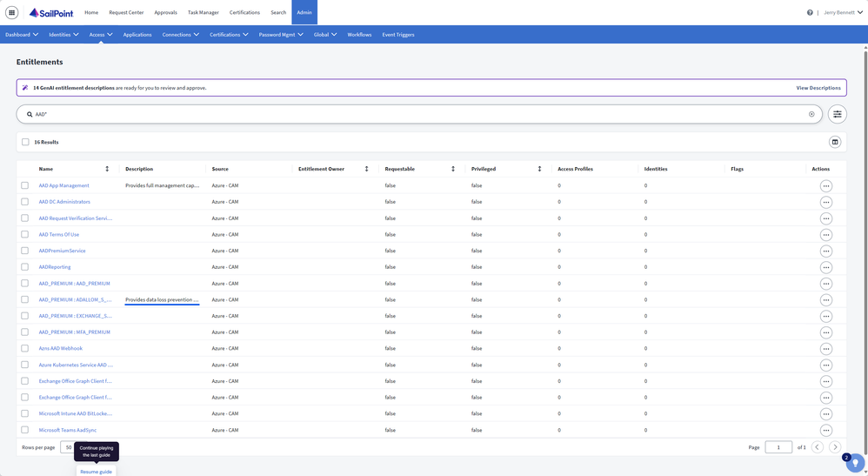The width and height of the screenshot is (868, 476).
Task: Check the AADReporting row checkbox
Action: click(x=25, y=267)
